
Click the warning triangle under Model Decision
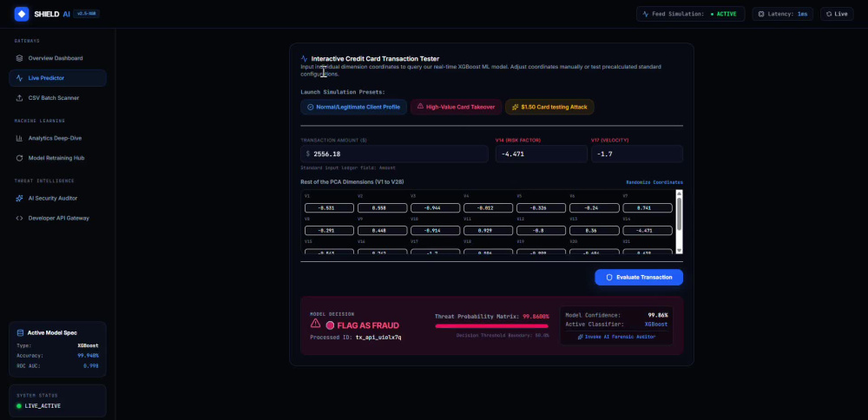click(315, 323)
